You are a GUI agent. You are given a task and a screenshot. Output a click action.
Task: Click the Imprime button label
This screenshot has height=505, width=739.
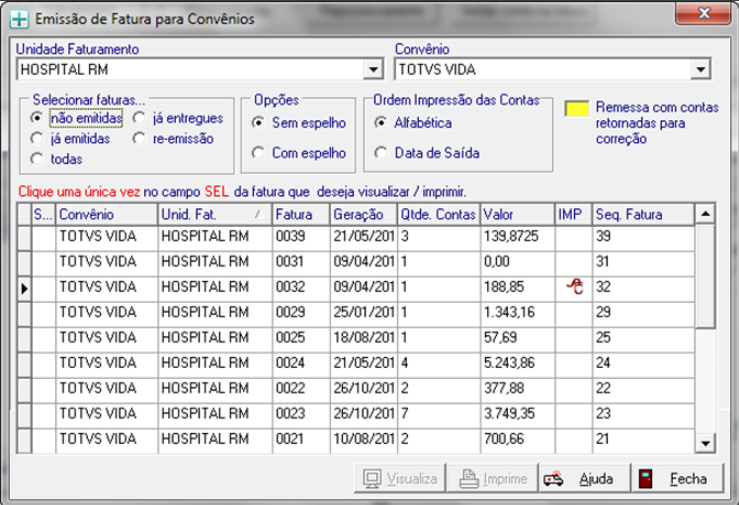505,479
